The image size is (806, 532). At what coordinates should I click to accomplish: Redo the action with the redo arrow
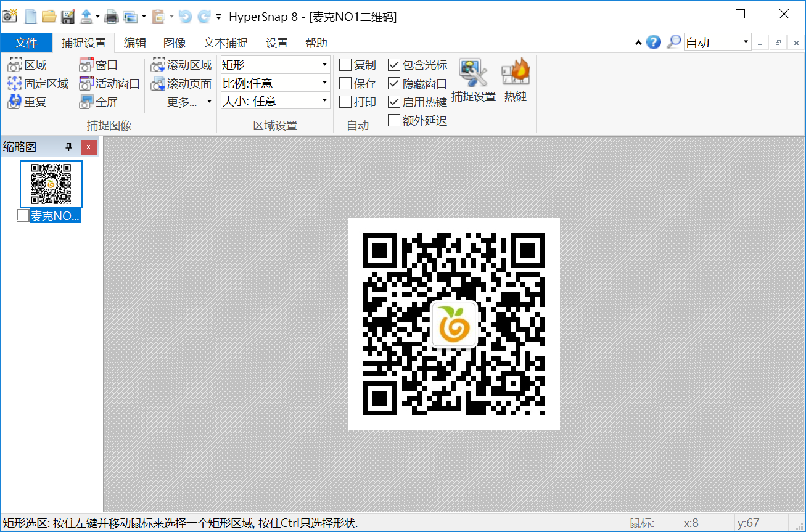tap(204, 17)
